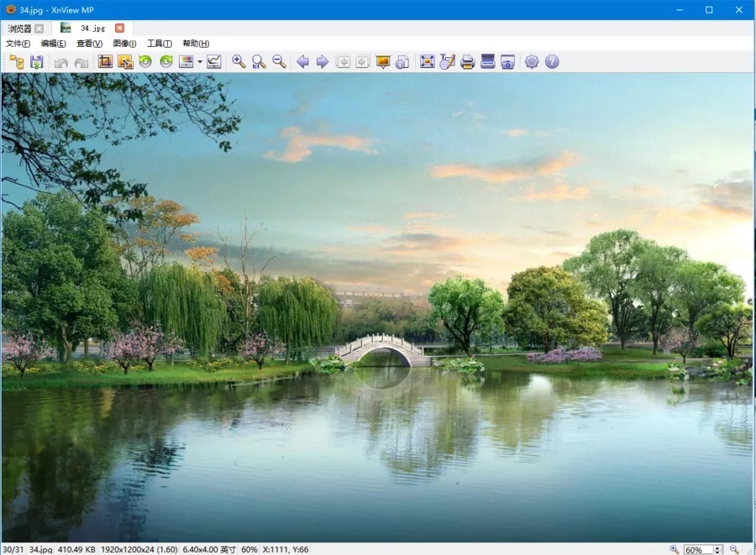Open the 图像(I) menu
This screenshot has height=555, width=756.
point(124,44)
